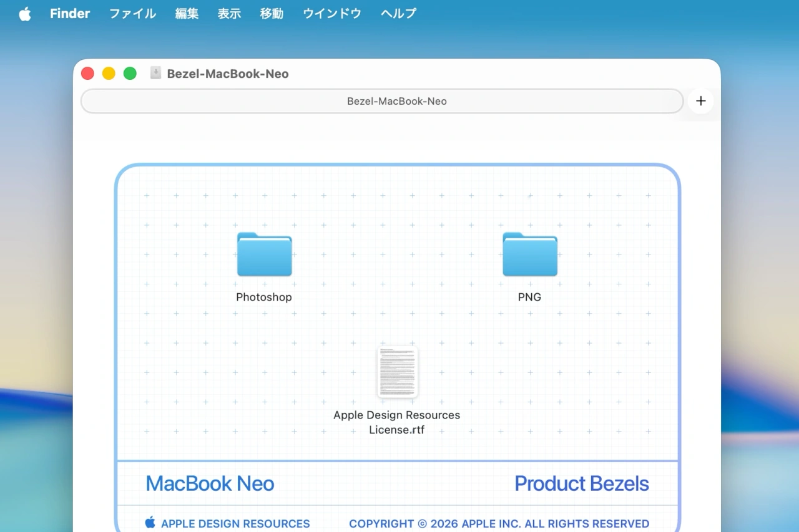Click the MacBook Neo label on the artwork
Viewport: 799px width, 532px height.
[x=210, y=483]
